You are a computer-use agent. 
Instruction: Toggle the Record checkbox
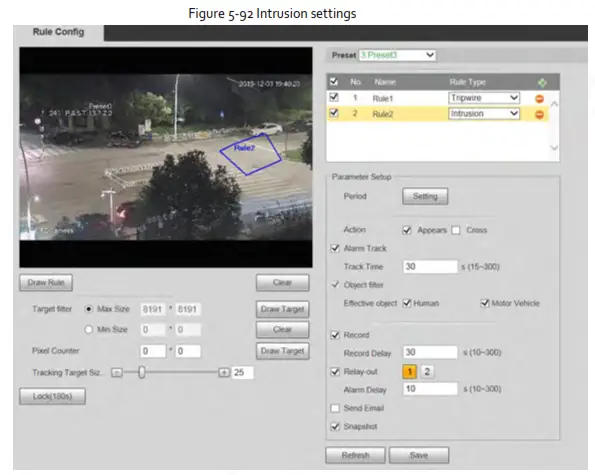tap(335, 335)
